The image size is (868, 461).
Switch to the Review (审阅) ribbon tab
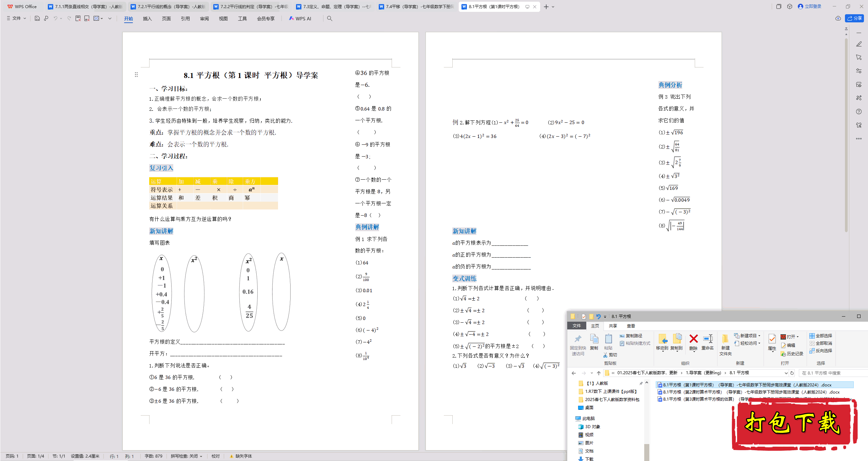204,19
